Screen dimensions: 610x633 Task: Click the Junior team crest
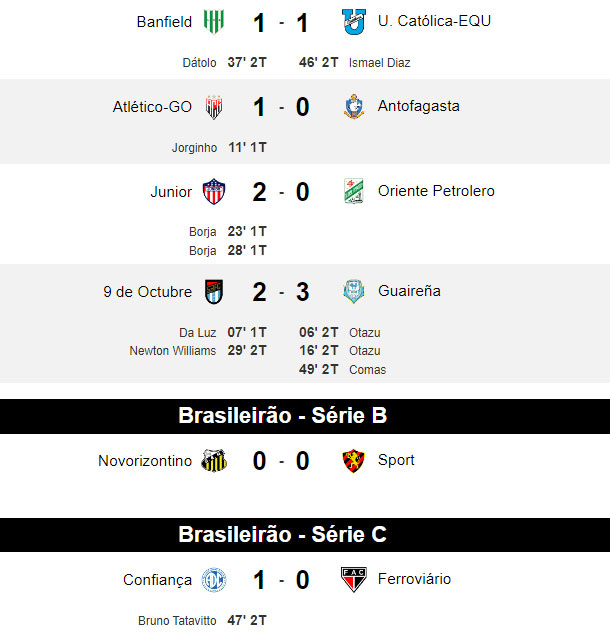coord(214,191)
